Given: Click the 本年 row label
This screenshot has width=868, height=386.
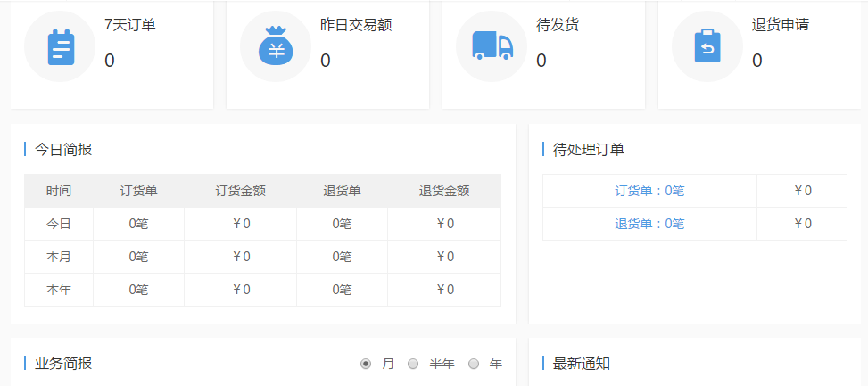Looking at the screenshot, I should coord(59,289).
